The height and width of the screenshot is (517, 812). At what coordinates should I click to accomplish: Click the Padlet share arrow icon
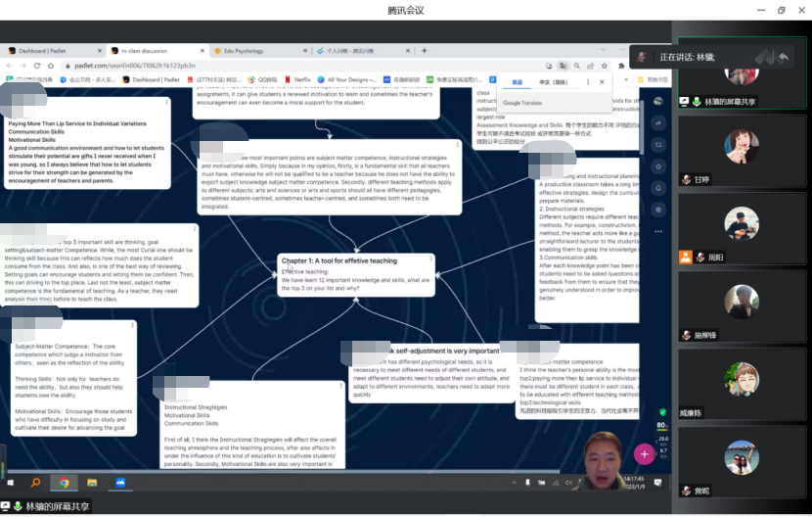coord(658,121)
